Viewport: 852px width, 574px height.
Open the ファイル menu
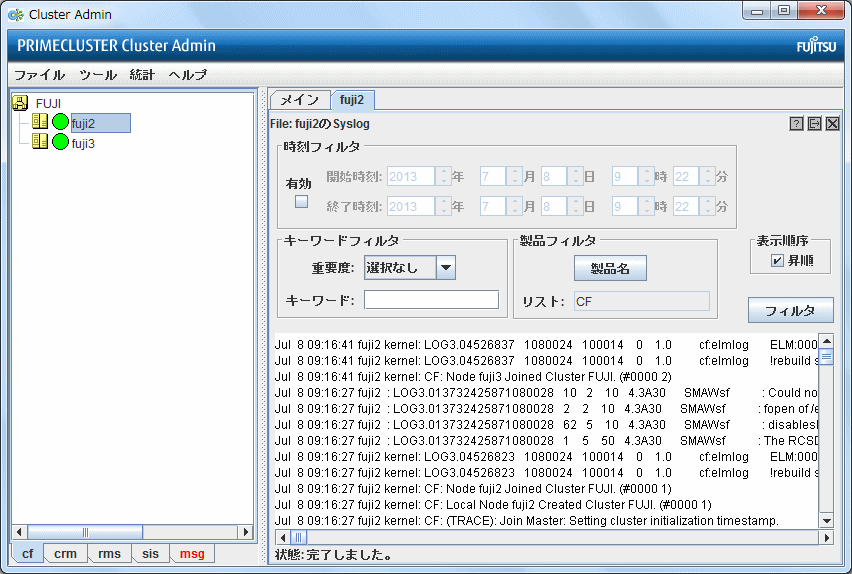coord(39,74)
